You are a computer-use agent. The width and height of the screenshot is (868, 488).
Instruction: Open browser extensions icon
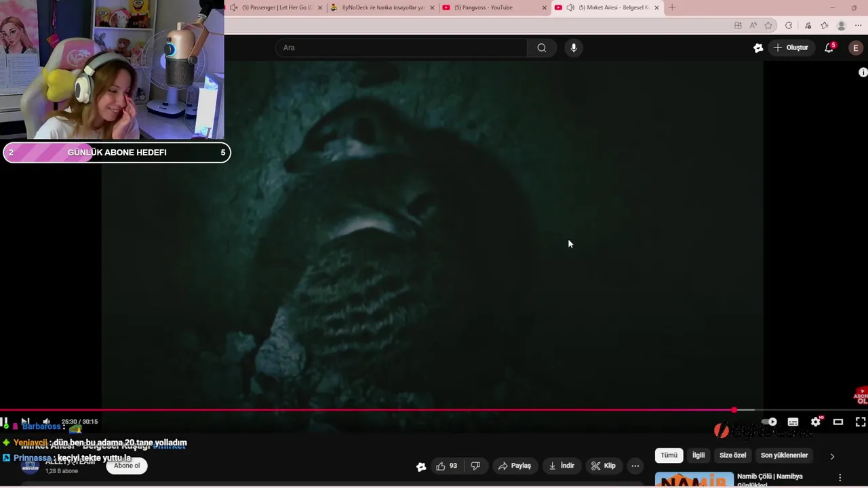[789, 26]
